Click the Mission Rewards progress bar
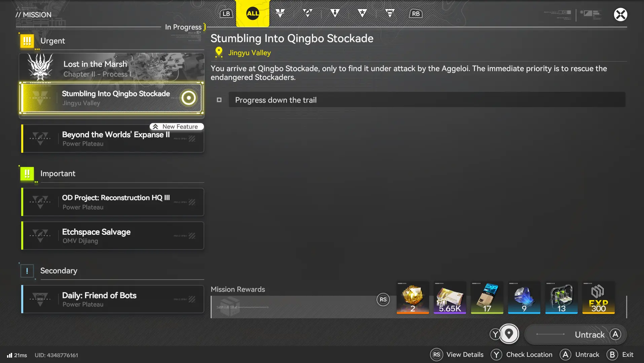The image size is (644, 363). [x=293, y=307]
